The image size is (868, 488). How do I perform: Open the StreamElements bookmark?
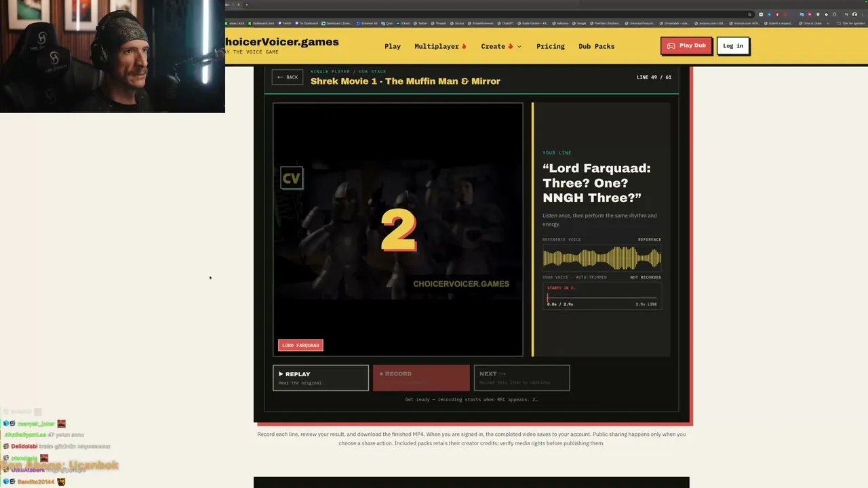tap(481, 23)
